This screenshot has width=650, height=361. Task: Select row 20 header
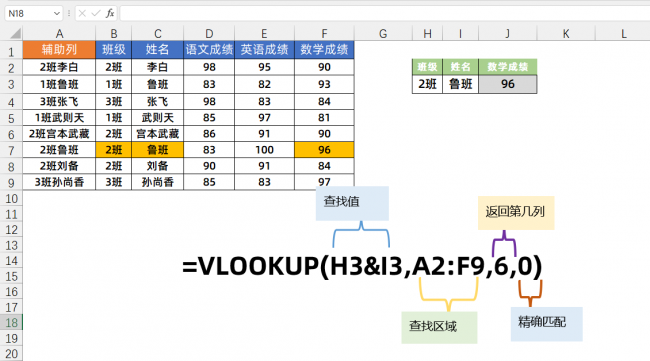[11, 354]
